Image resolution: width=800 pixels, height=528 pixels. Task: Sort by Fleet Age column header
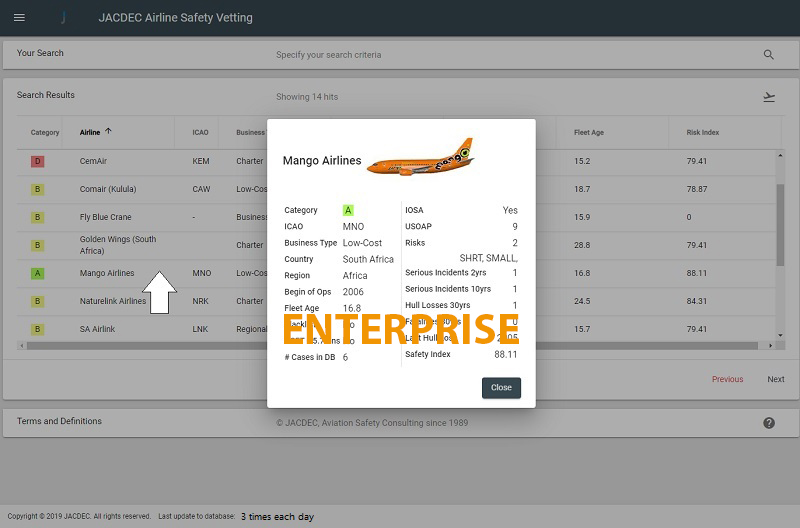point(589,132)
